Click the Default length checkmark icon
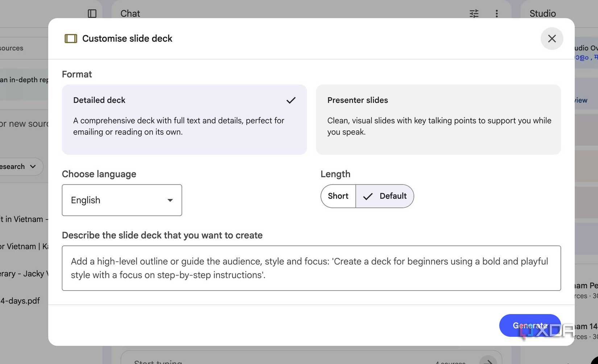The image size is (598, 364). point(368,196)
